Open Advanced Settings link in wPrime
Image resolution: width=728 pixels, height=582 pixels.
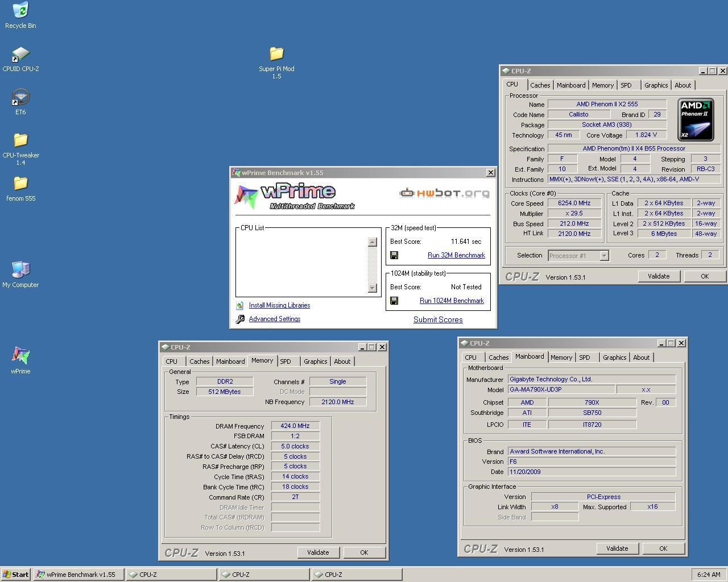coord(275,319)
